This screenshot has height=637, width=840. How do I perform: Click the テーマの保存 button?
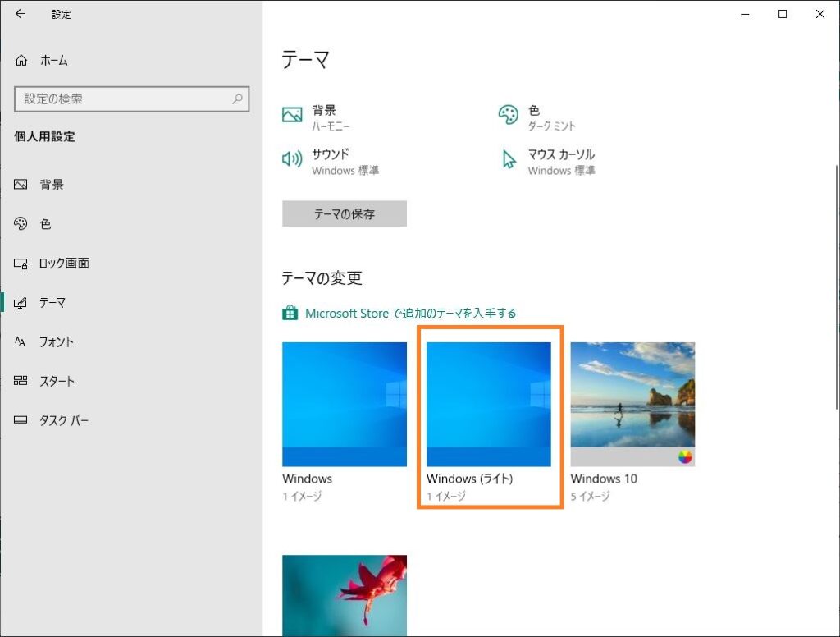(345, 213)
